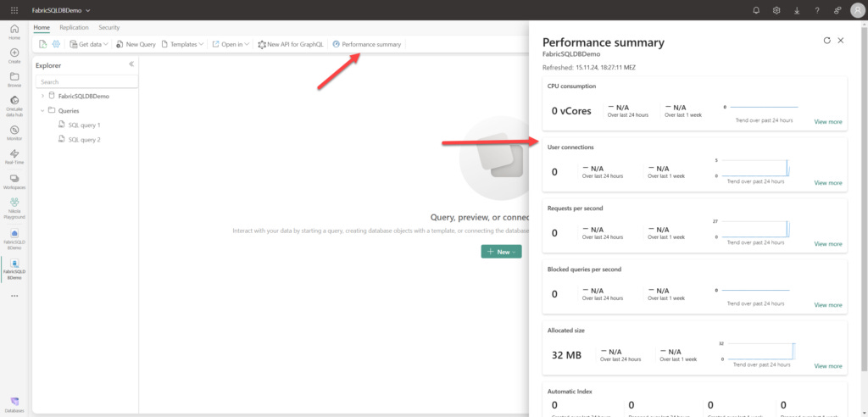
Task: Open the Get data dropdown
Action: [88, 44]
